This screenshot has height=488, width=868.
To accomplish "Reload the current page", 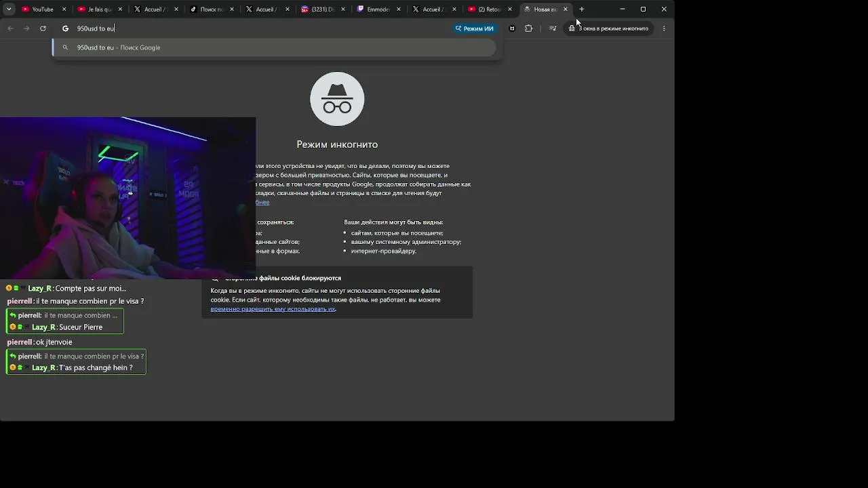I will (x=43, y=28).
